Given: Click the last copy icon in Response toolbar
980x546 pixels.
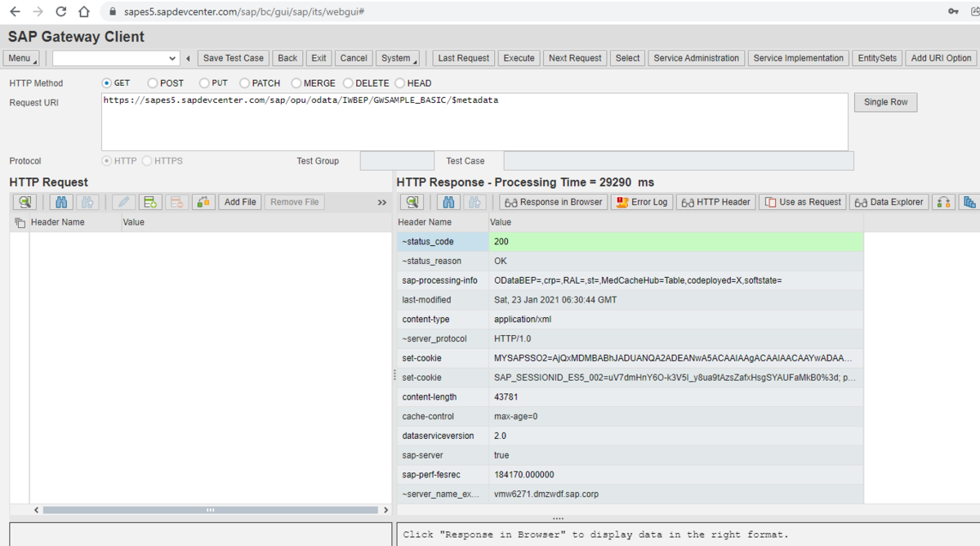Looking at the screenshot, I should click(x=969, y=202).
